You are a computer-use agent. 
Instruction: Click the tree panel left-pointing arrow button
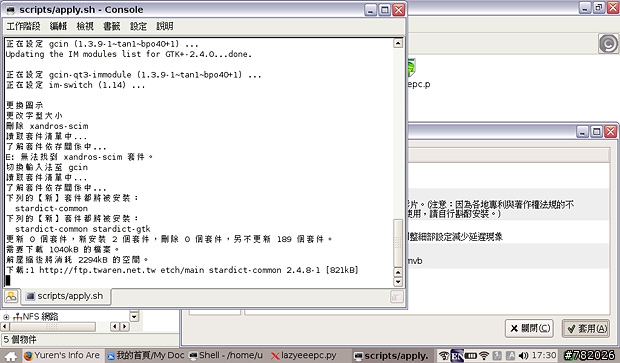click(x=115, y=327)
